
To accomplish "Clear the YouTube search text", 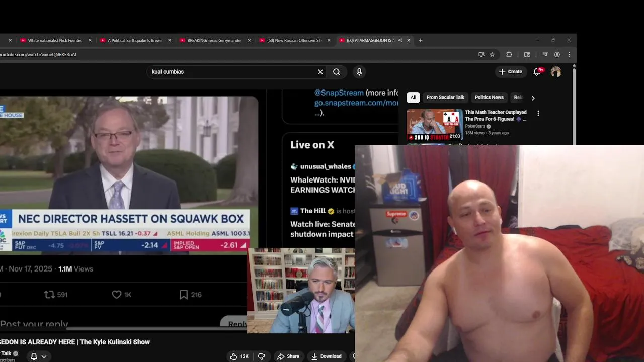I will point(320,72).
